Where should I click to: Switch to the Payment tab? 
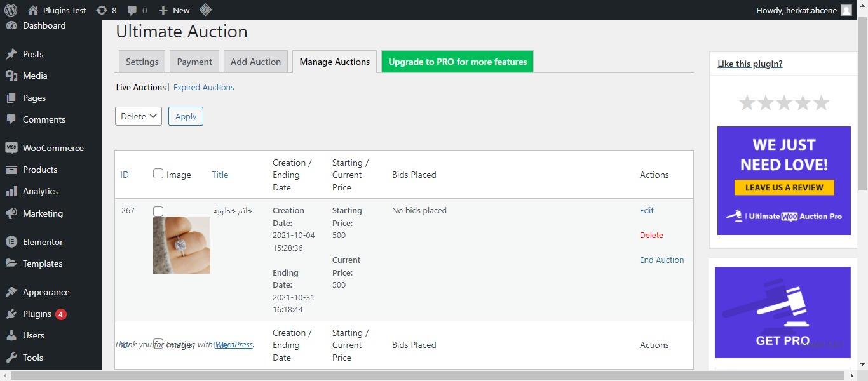[x=194, y=62]
